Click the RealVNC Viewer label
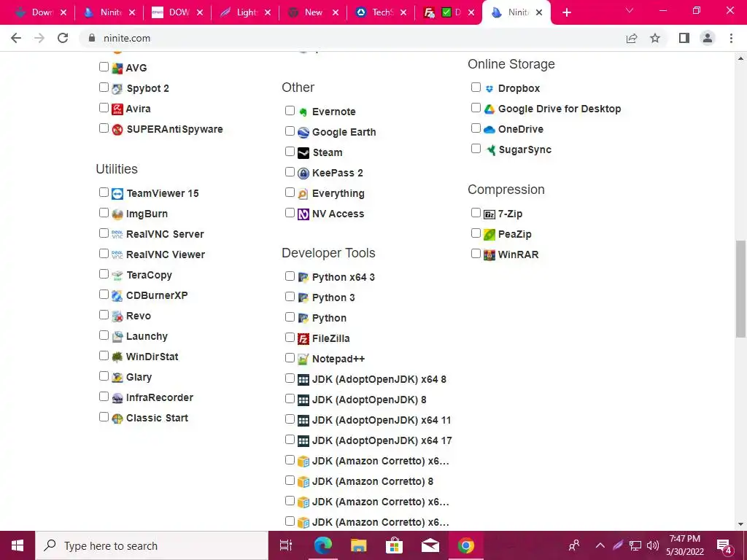The width and height of the screenshot is (747, 560). (x=166, y=254)
